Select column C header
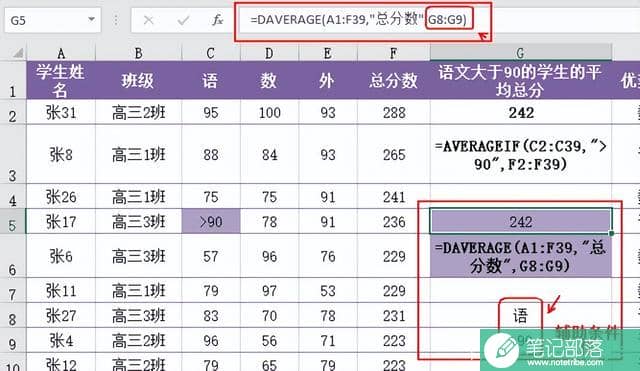 click(x=211, y=53)
